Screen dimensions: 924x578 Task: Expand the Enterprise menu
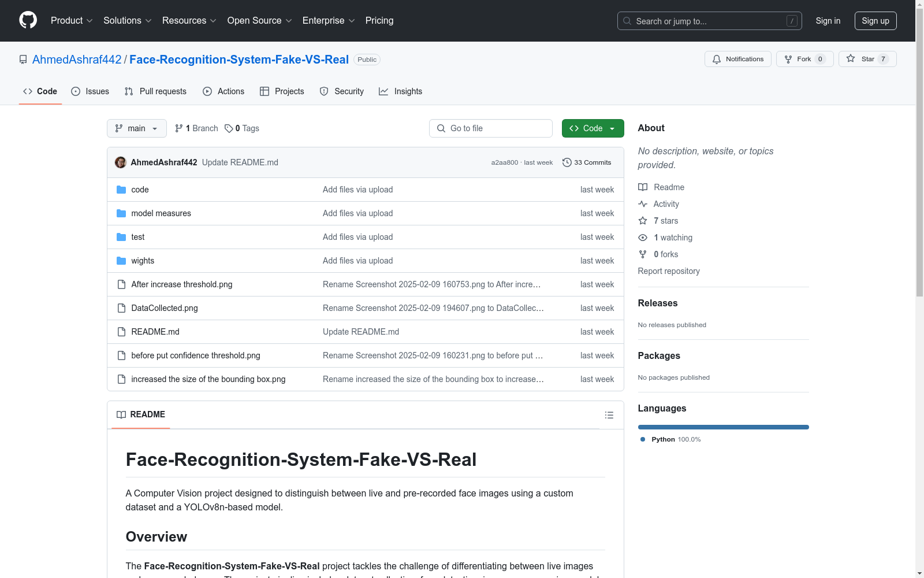point(329,20)
